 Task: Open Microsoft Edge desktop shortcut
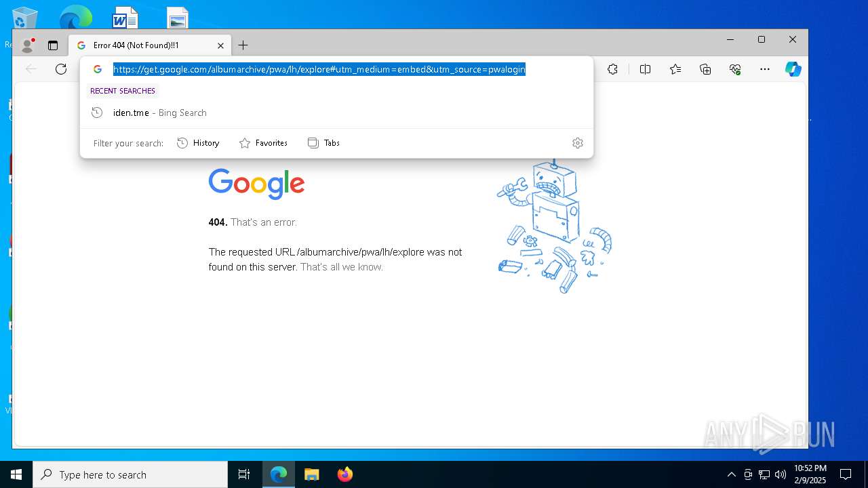[75, 17]
